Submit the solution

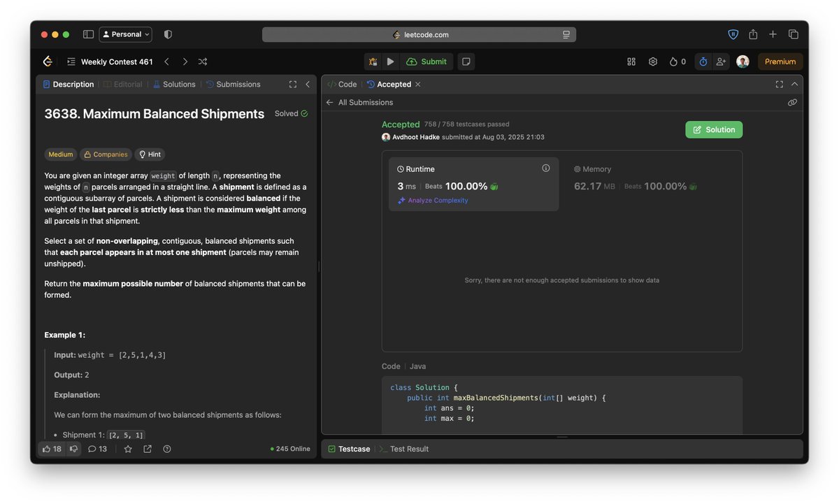pyautogui.click(x=426, y=62)
